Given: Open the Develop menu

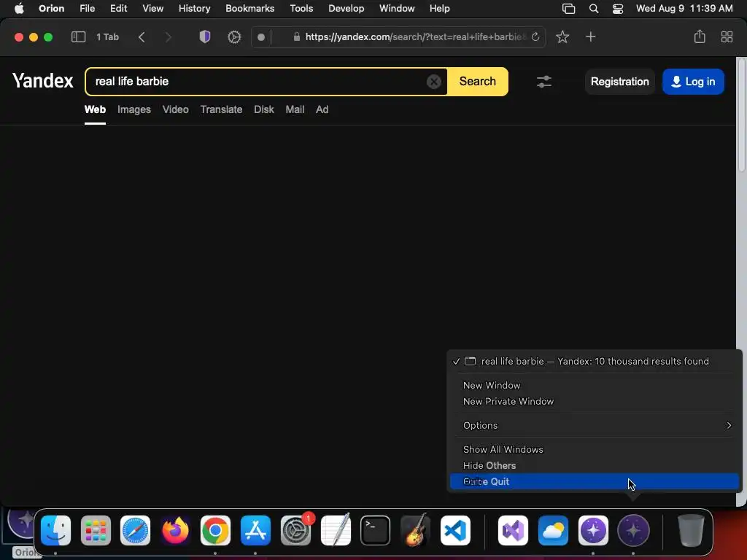Looking at the screenshot, I should [347, 9].
